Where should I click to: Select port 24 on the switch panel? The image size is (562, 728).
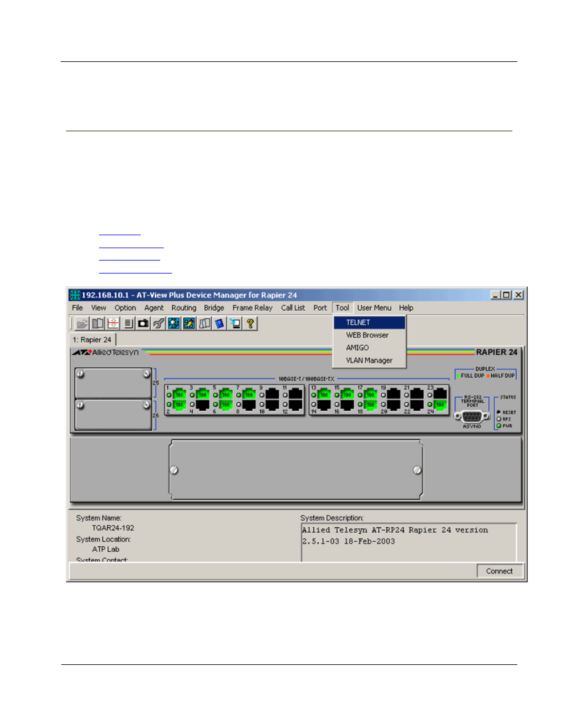pyautogui.click(x=440, y=404)
